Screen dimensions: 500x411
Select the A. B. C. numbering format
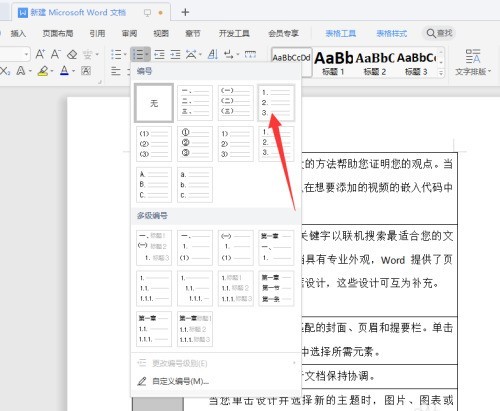(x=154, y=185)
